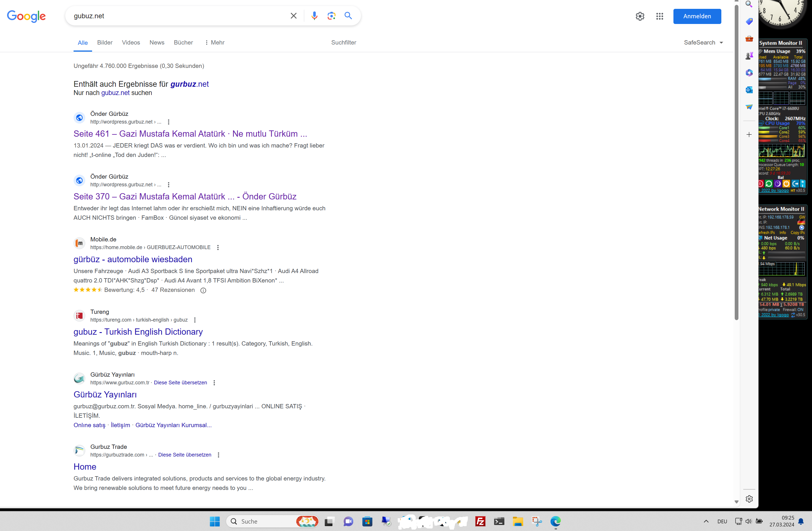Screen dimensions: 812x531
Task: Click the green restart icon in System Monitor gadget
Action: pyautogui.click(x=768, y=184)
